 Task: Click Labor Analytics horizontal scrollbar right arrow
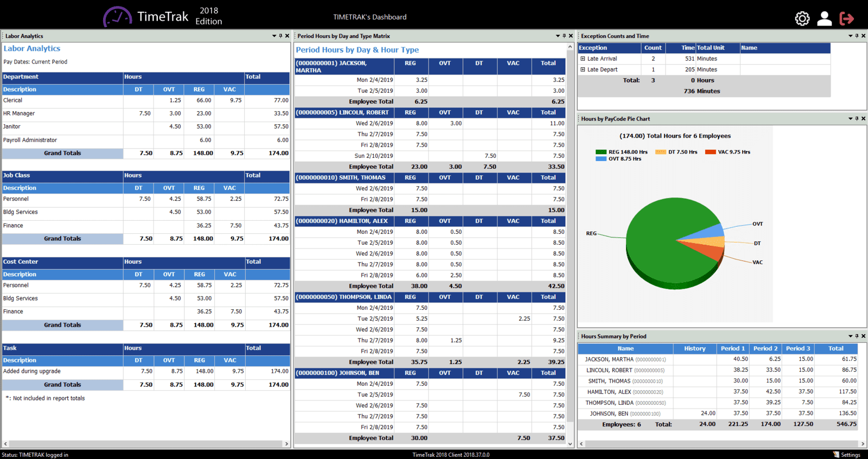point(286,444)
